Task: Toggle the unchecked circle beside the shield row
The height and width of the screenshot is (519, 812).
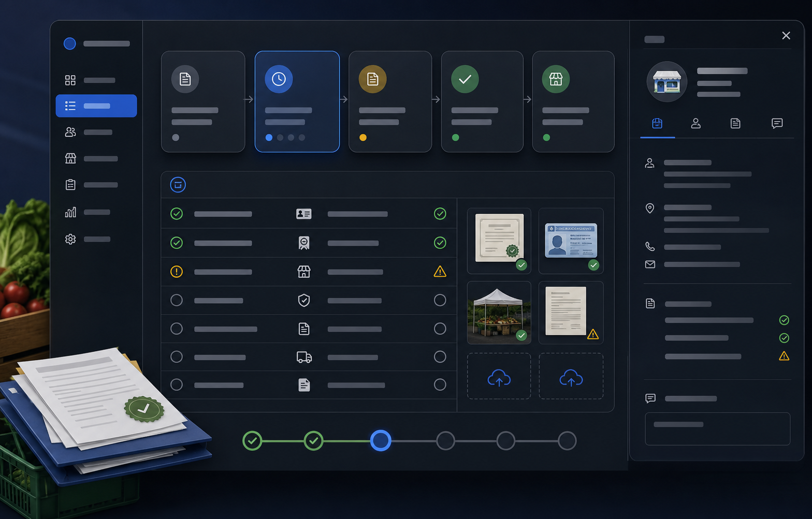Action: coord(177,300)
